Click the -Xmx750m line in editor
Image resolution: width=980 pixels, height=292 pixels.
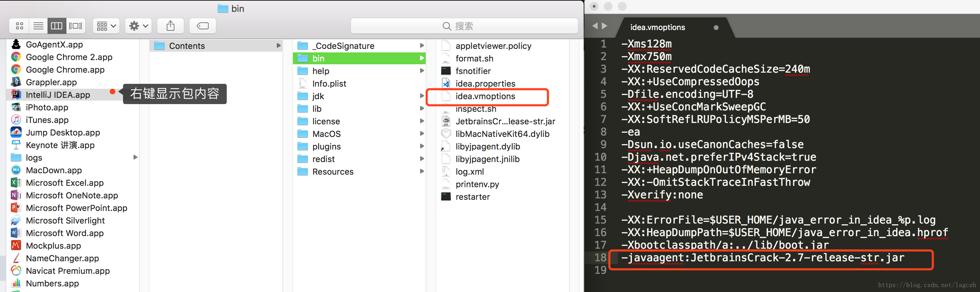point(646,56)
